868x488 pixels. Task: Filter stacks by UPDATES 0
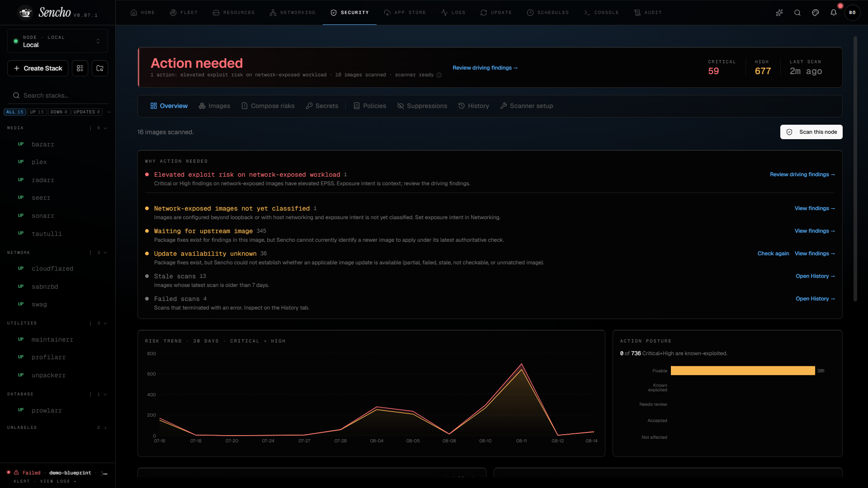point(87,112)
